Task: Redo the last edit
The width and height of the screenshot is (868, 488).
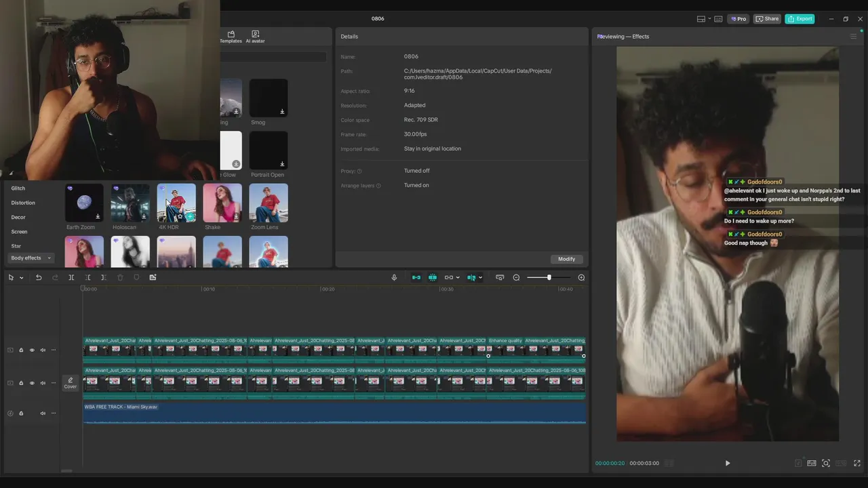Action: 55,277
